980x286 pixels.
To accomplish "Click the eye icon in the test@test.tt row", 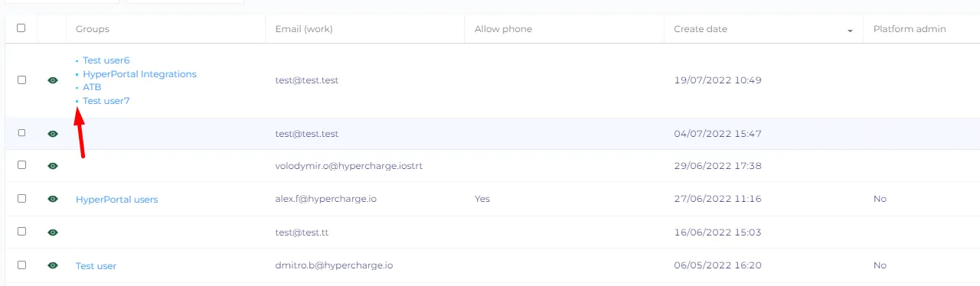I will pos(53,232).
